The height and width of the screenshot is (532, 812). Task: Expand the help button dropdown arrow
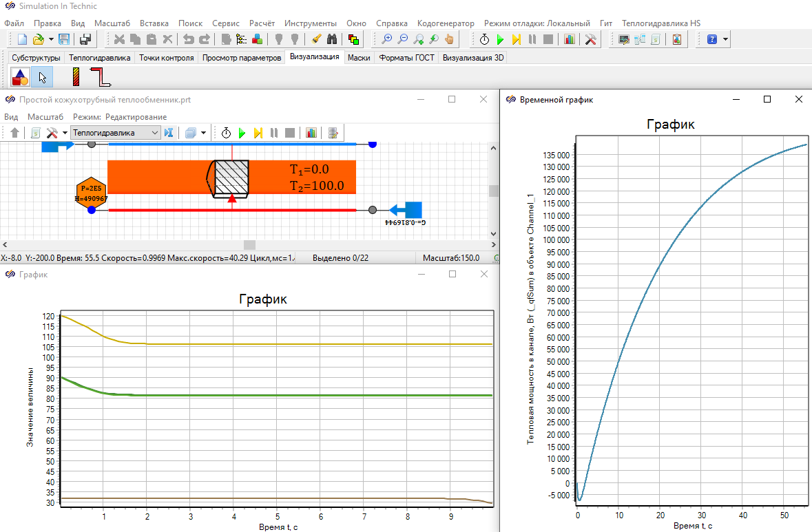726,39
